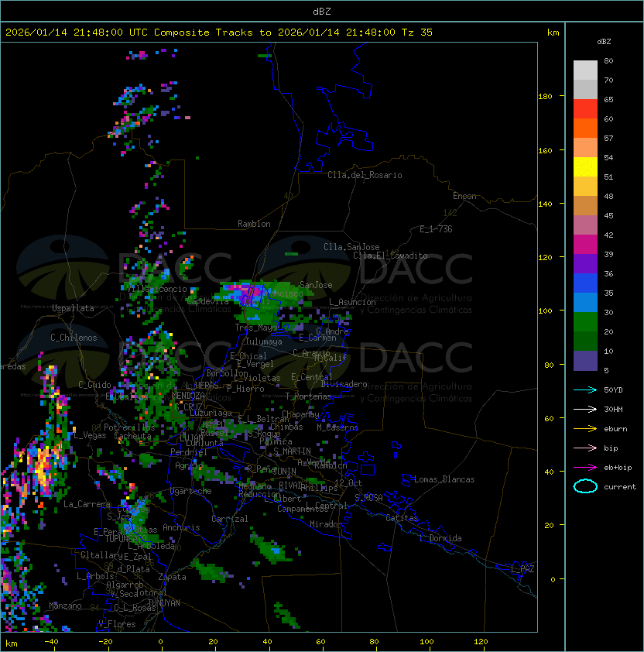Click the Divisadero map label
This screenshot has width=644, height=652.
click(x=344, y=384)
